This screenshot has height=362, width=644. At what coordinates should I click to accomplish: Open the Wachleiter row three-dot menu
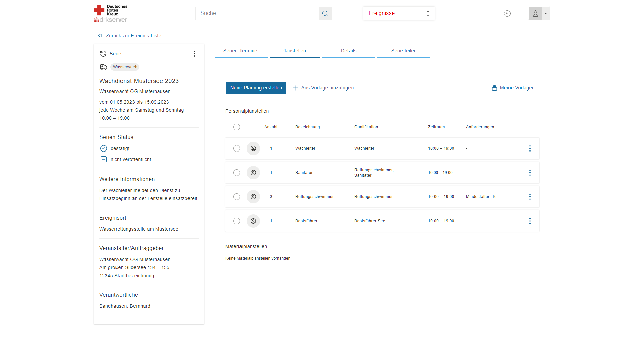[x=530, y=148]
